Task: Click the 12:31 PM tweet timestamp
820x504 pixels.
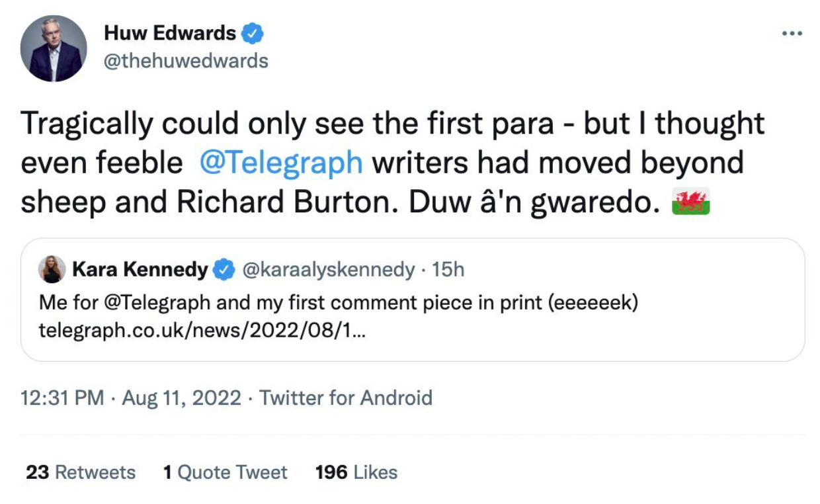Action: pos(62,398)
